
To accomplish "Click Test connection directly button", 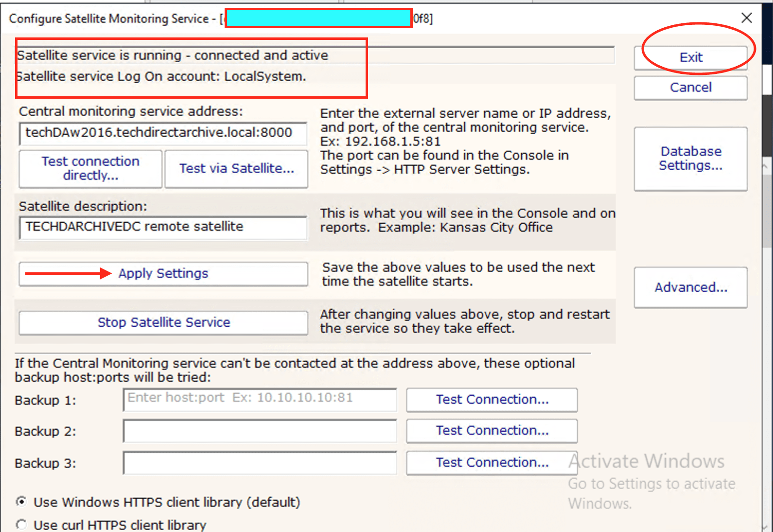I will coord(90,168).
